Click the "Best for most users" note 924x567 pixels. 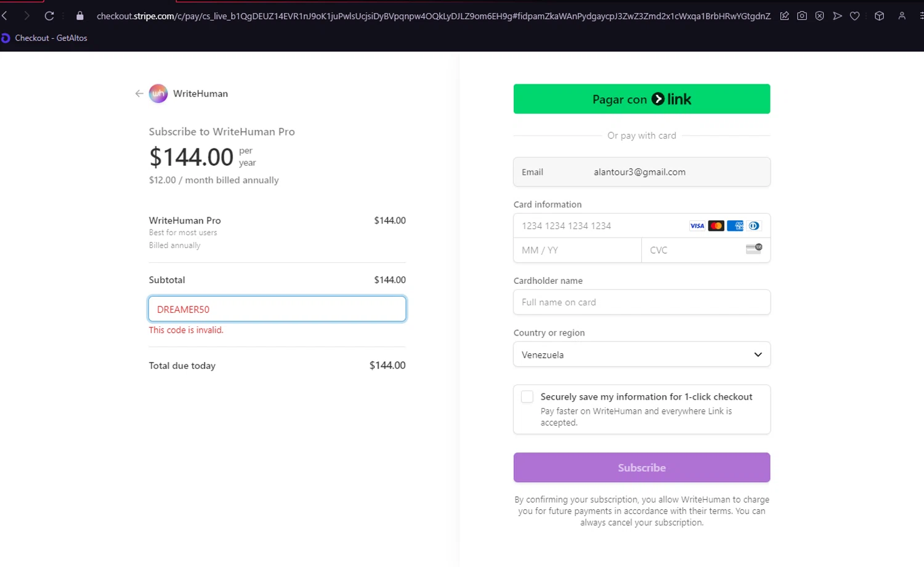[183, 233]
